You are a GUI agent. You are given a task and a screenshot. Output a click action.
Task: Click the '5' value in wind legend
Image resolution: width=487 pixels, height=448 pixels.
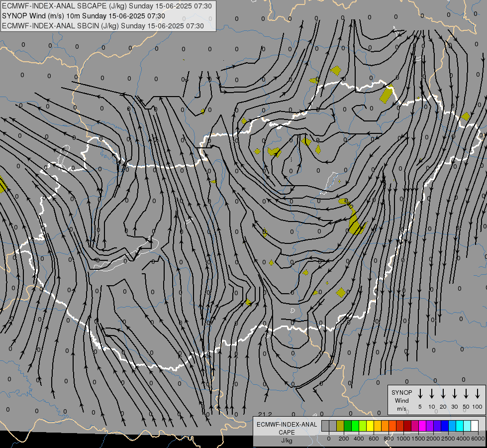[x=420, y=407]
